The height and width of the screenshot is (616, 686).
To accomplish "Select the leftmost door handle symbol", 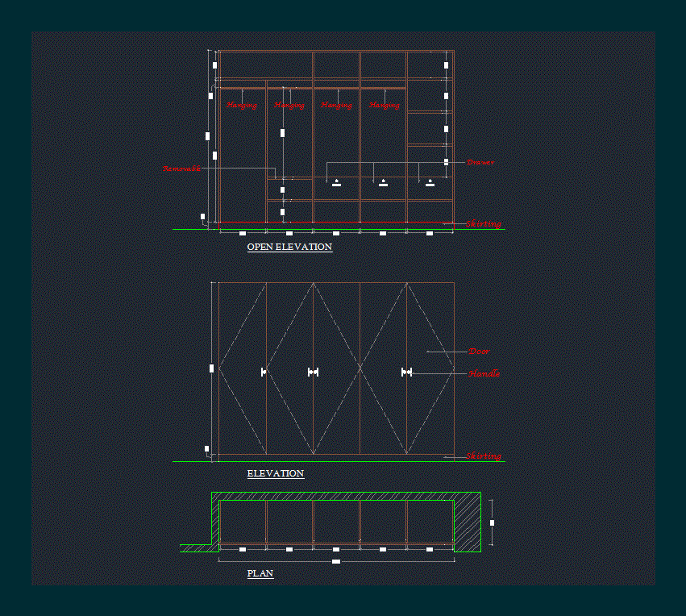I will [x=264, y=372].
